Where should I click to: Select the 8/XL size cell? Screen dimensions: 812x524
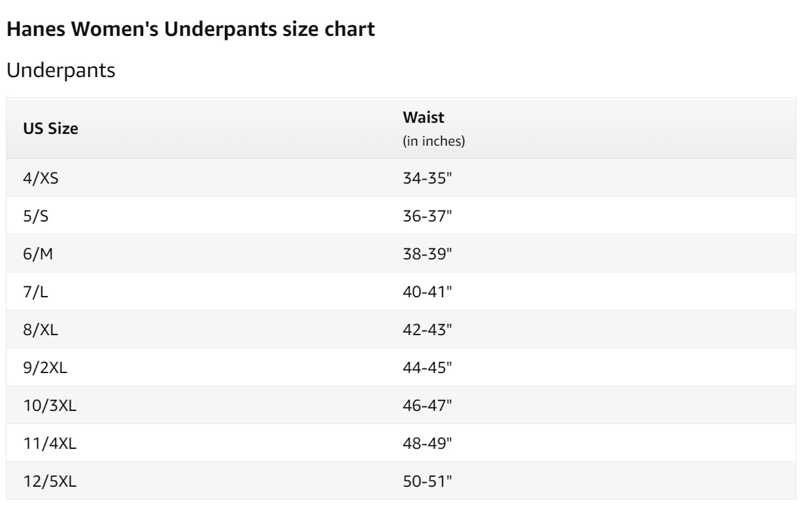41,329
